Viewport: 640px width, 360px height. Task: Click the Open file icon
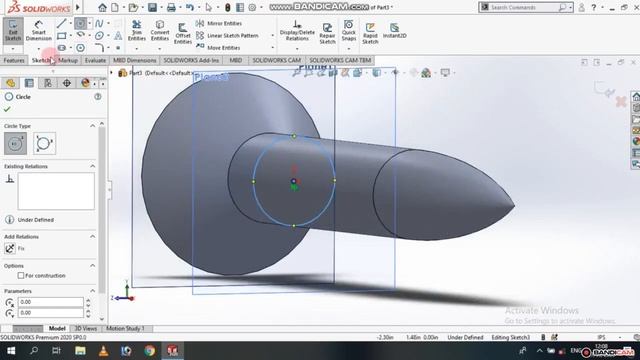point(133,7)
